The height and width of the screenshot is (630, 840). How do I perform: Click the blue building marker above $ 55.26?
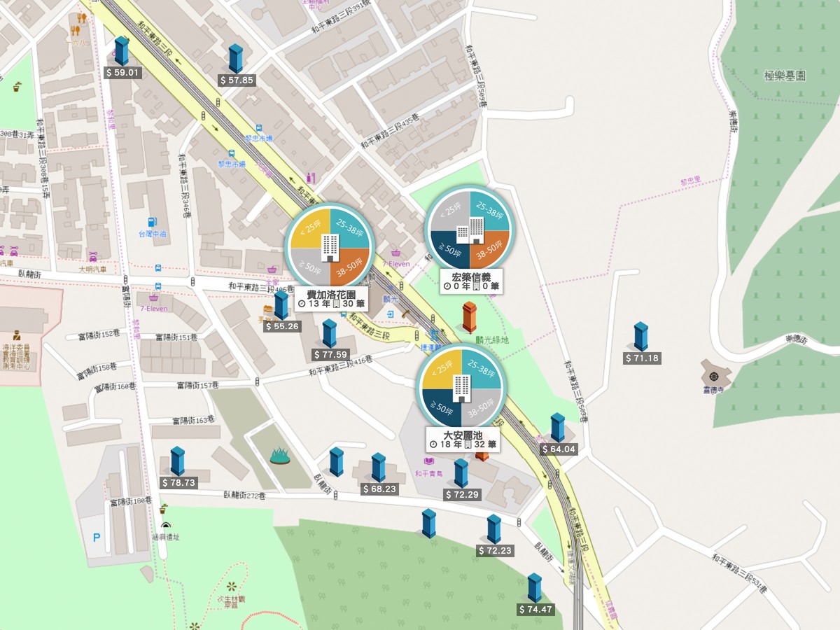coord(281,305)
